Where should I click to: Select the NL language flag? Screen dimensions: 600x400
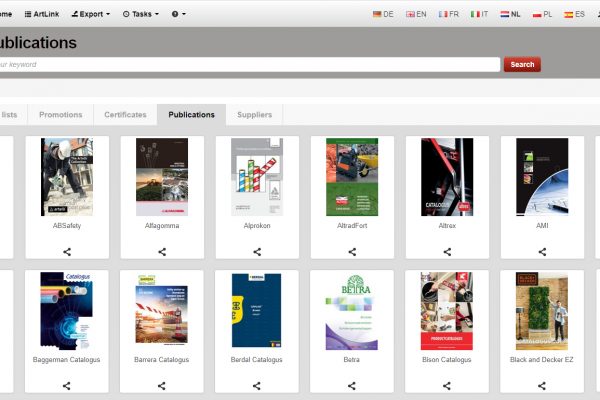click(510, 15)
